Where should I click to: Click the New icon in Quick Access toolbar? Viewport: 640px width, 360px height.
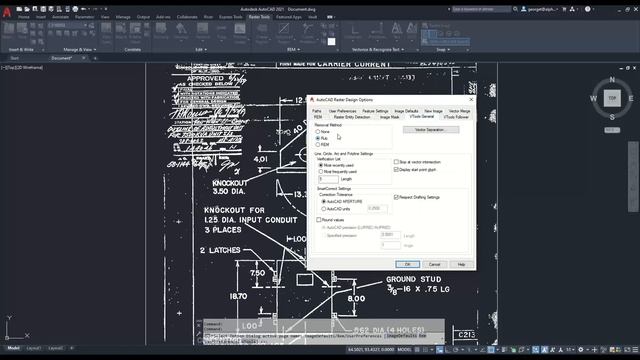19,9
